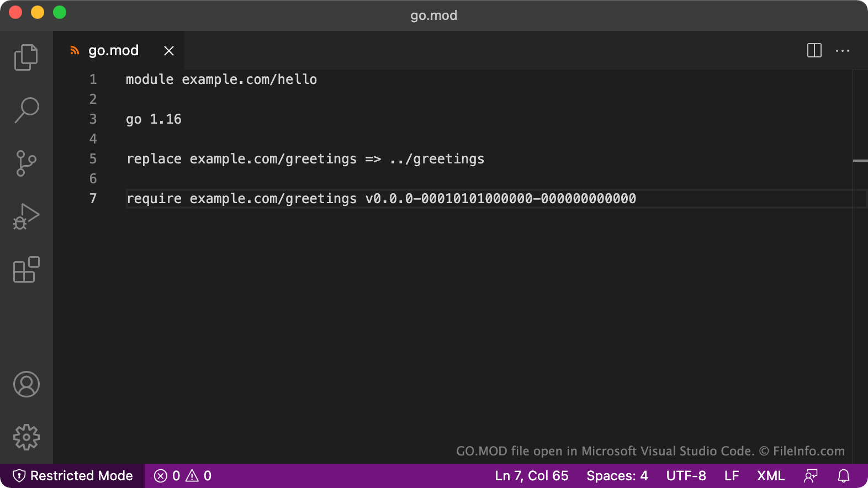Click the Ln 7, Col 65 indicator

tap(532, 476)
